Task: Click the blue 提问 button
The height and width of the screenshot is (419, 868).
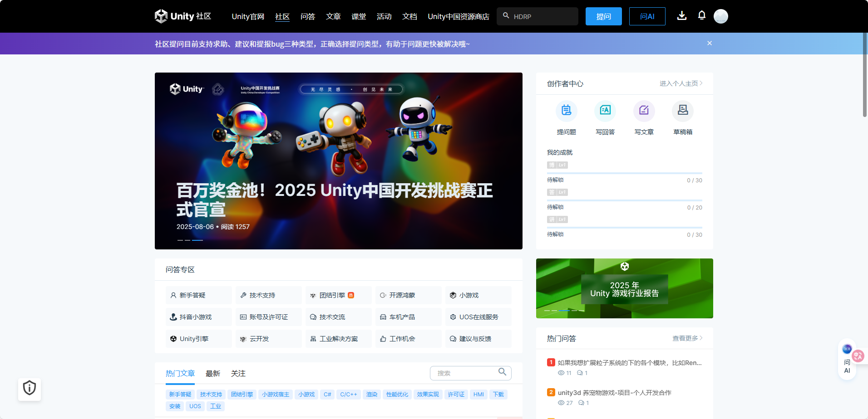Action: [x=603, y=17]
